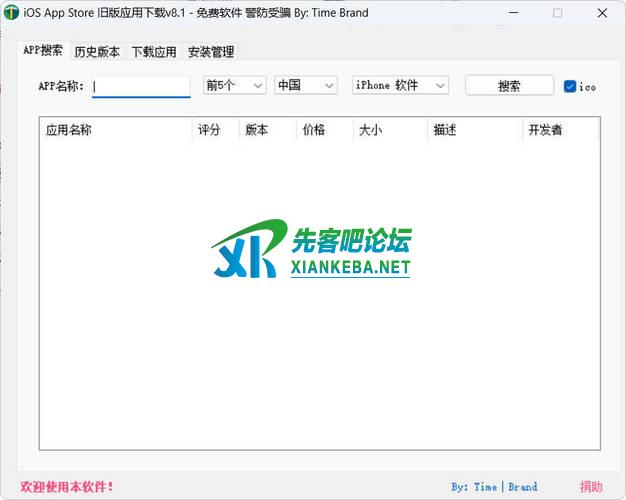Viewport: 626px width, 500px height.
Task: Open the 捐助 donate link
Action: click(591, 487)
